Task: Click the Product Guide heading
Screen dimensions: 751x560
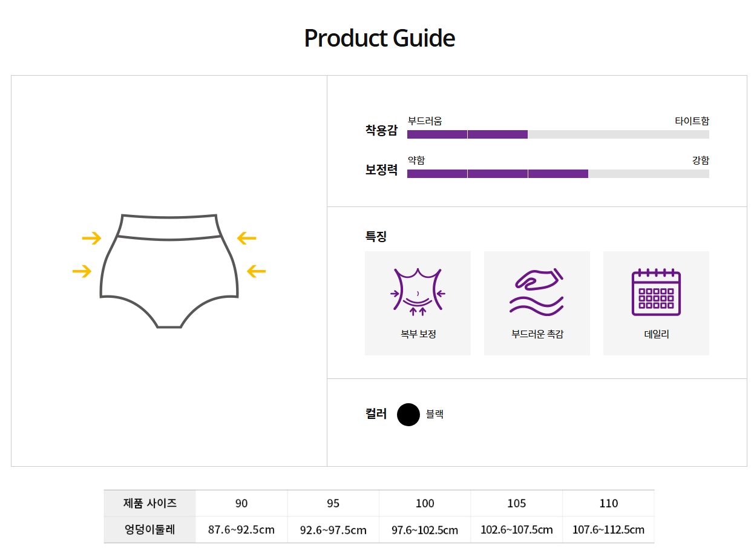Action: 379,38
